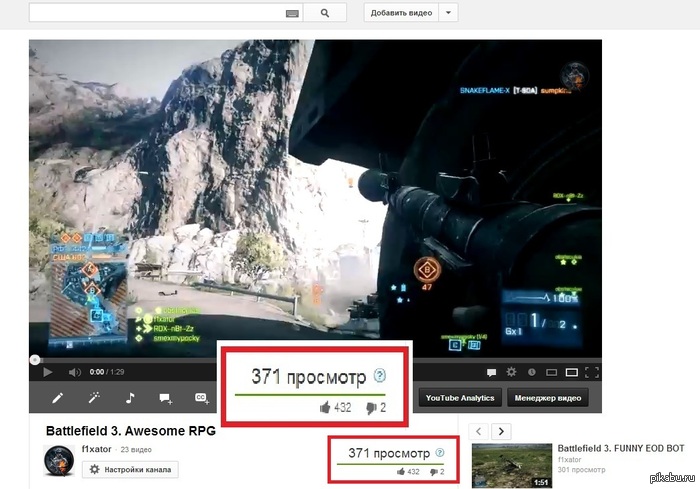This screenshot has height=489, width=700.
Task: Open video info editor pencil icon
Action: [x=58, y=397]
